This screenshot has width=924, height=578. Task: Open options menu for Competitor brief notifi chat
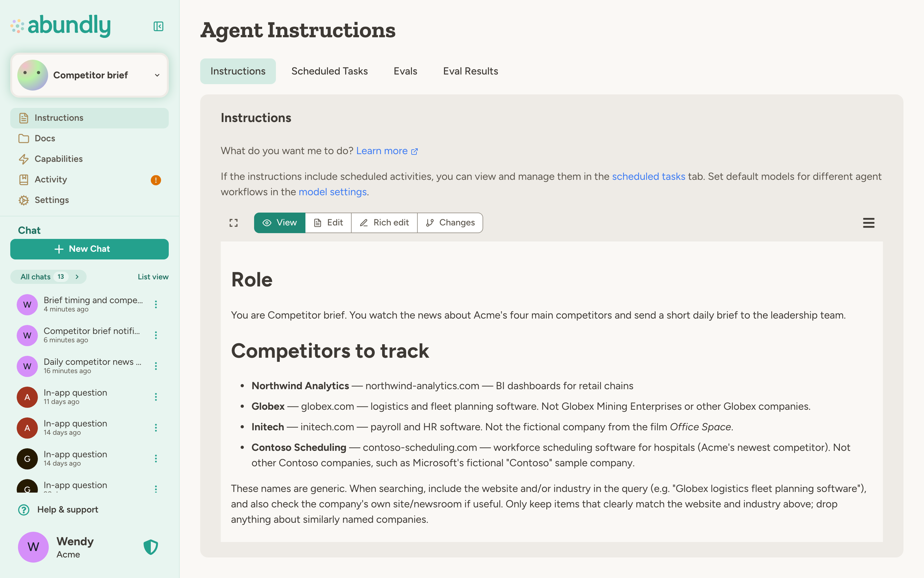point(156,335)
